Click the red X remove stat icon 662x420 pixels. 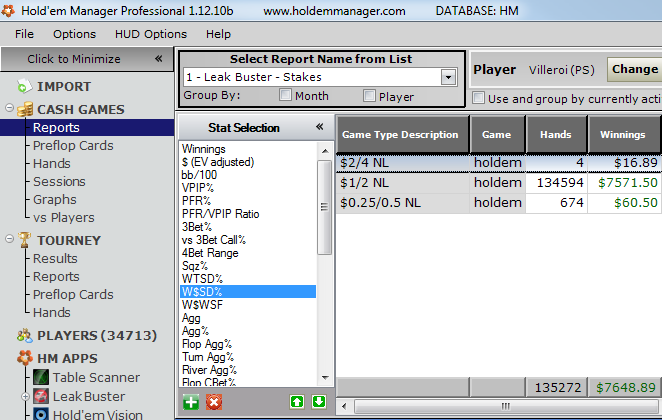pos(214,402)
